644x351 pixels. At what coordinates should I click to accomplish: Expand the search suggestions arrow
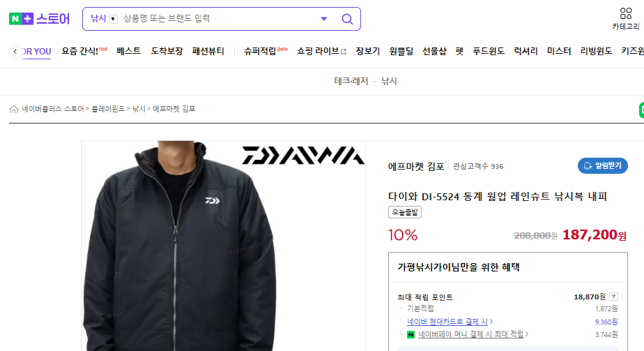(x=323, y=19)
